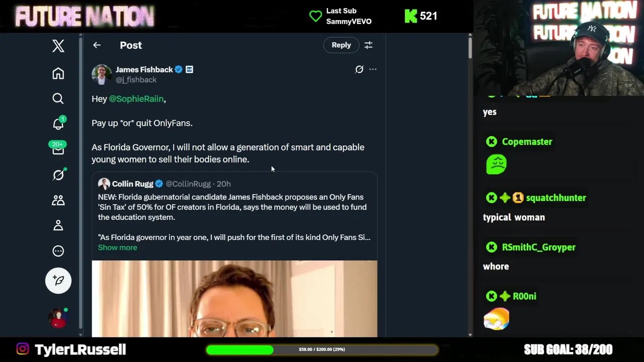Click the SUB GOAL: 38/200 text
The image size is (644, 362).
[x=568, y=349]
